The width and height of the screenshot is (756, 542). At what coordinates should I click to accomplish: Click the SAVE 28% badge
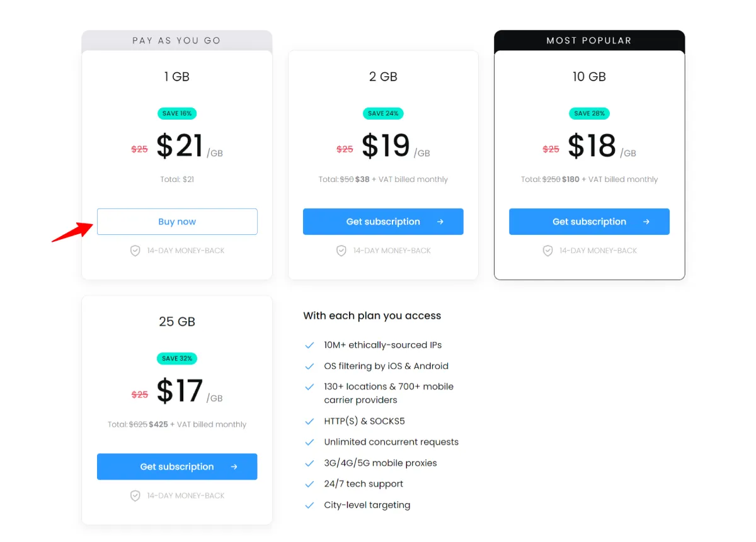590,113
